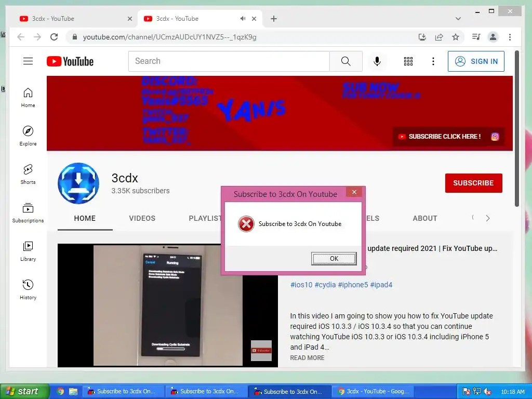Screen dimensions: 532x399
Task: Switch to 3cdx - YouTube - Google taskbar item
Action: pos(373,391)
